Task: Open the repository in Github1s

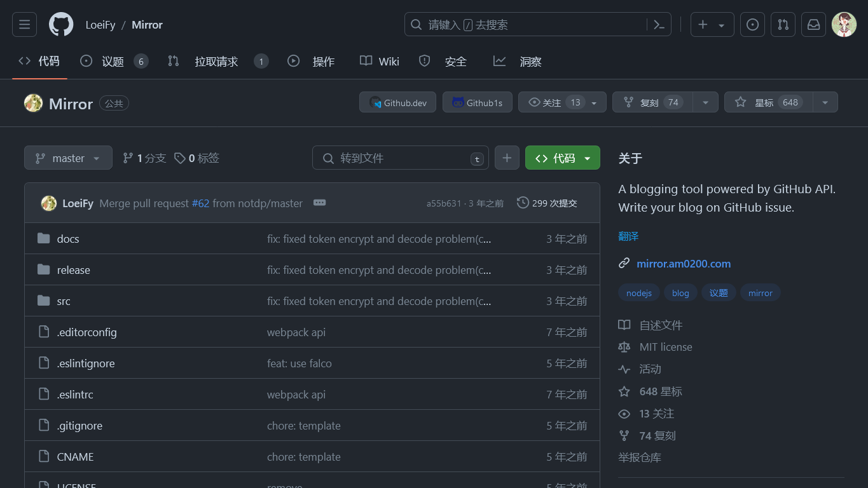Action: (477, 102)
